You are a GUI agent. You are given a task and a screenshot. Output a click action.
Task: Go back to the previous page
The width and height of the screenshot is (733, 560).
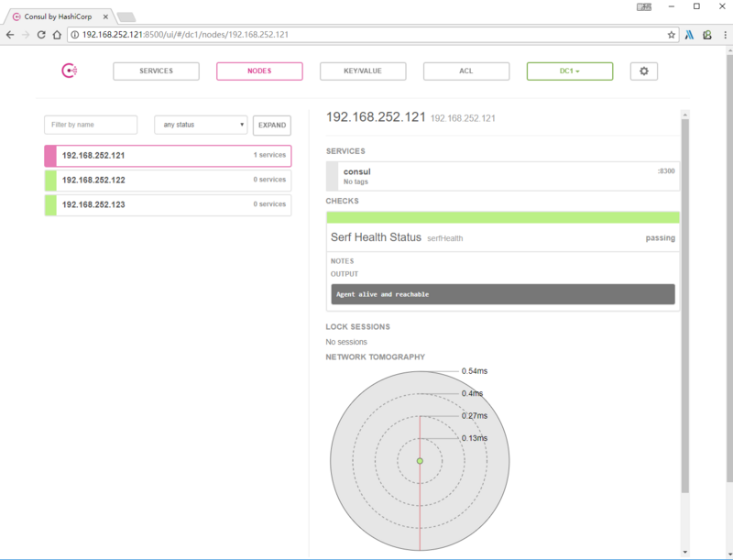pos(10,34)
